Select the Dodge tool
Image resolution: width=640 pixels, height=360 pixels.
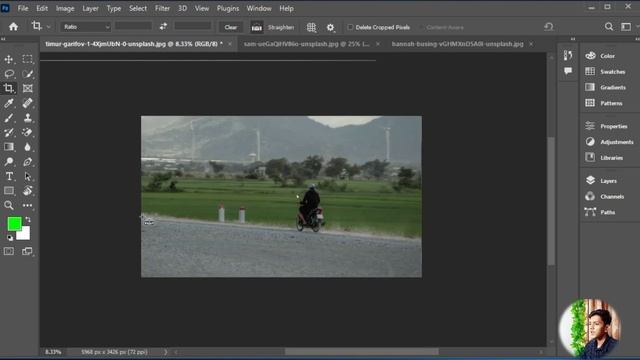[x=9, y=162]
